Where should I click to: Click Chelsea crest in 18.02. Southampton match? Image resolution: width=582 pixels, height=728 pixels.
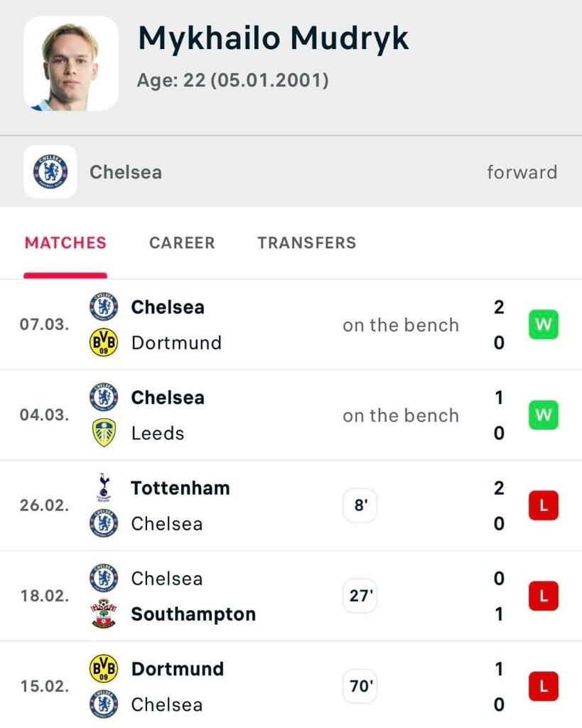click(104, 578)
